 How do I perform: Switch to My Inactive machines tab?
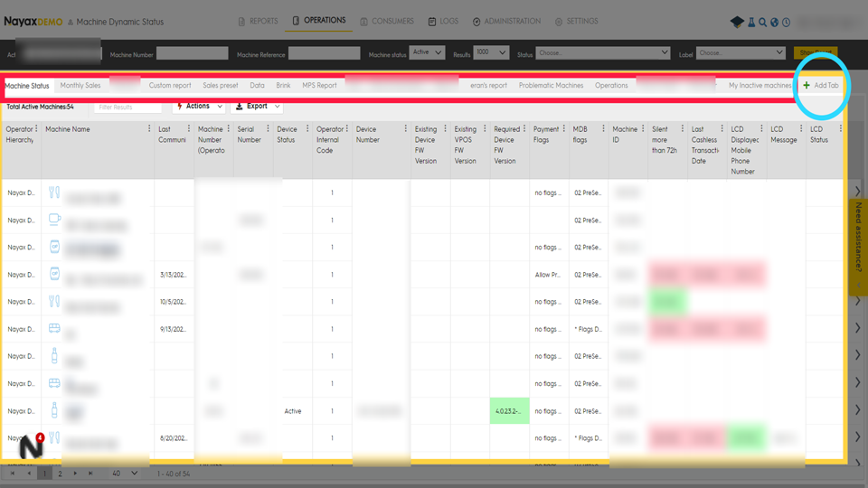[759, 85]
